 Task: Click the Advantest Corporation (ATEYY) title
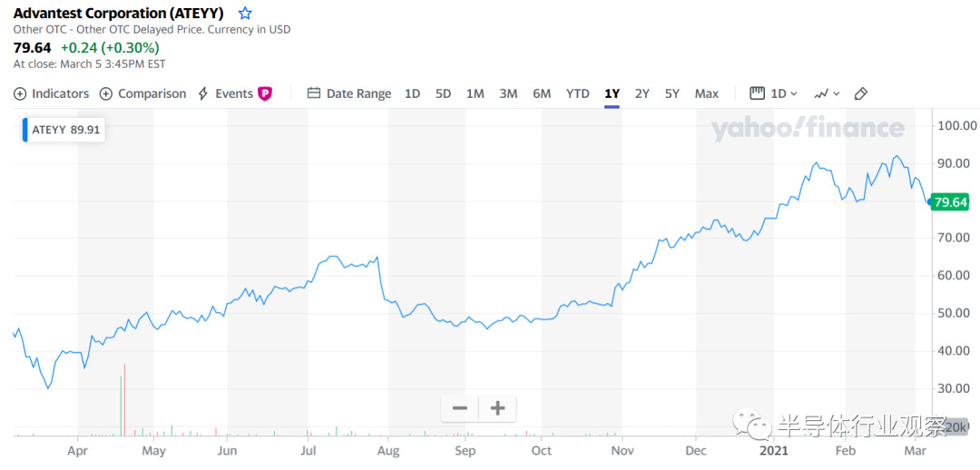pos(119,13)
